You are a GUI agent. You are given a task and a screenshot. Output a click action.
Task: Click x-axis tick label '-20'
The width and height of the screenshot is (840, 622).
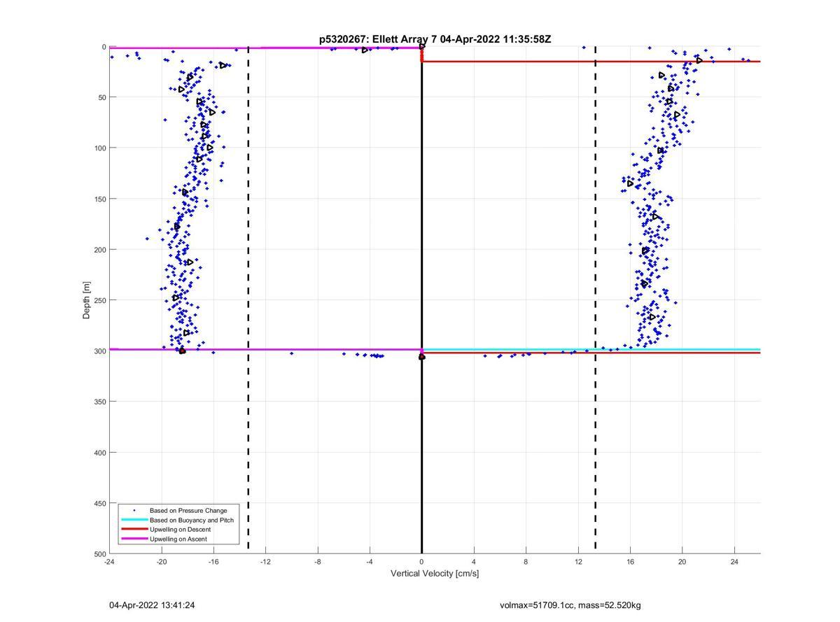tap(161, 562)
